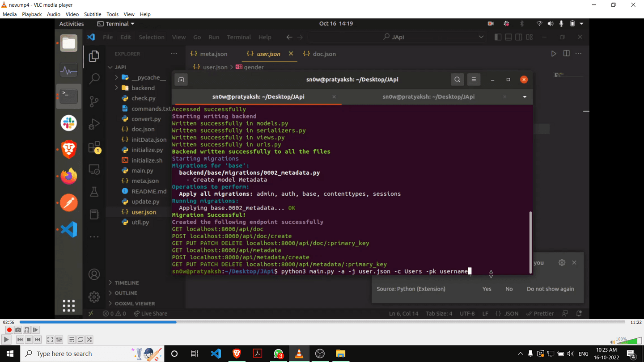Open VLC View menu
Screen dimensions: 644x362
pos(129,14)
